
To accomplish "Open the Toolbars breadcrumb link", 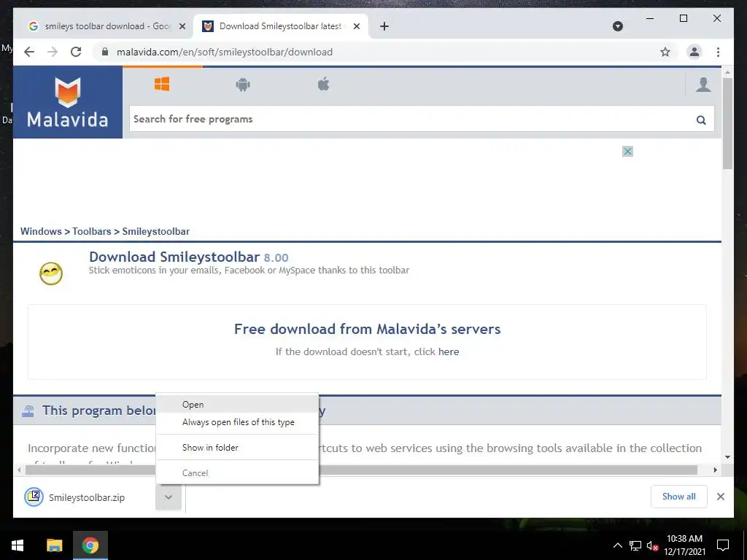I will tap(91, 231).
